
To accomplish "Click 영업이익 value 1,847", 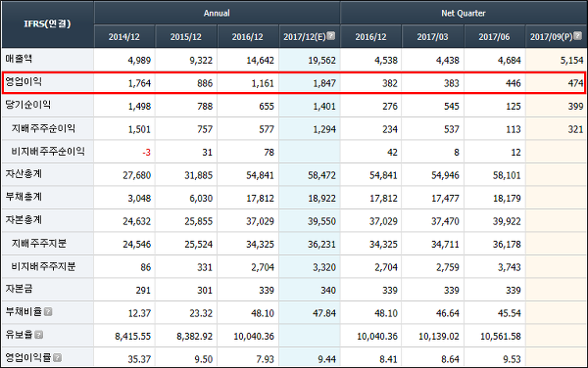I will [x=324, y=83].
